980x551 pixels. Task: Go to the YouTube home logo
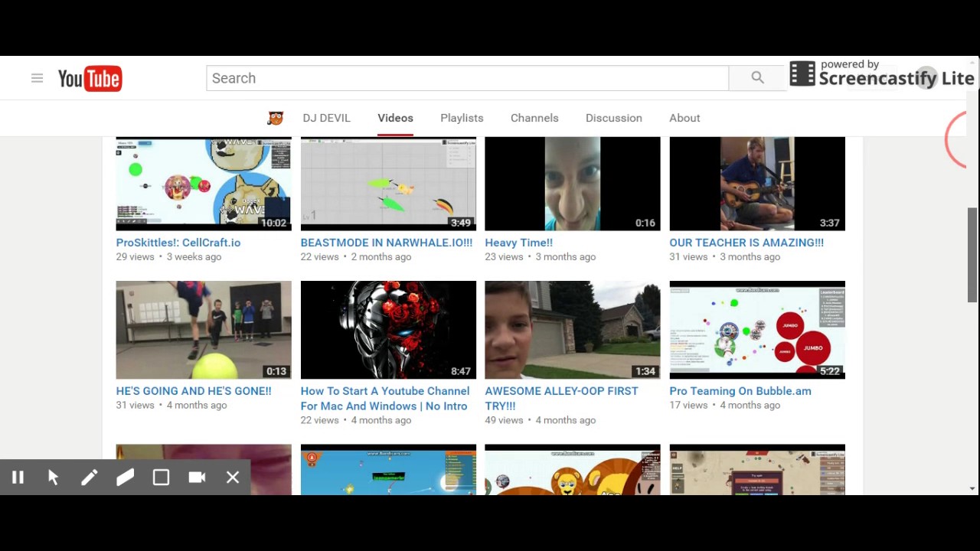click(x=90, y=78)
